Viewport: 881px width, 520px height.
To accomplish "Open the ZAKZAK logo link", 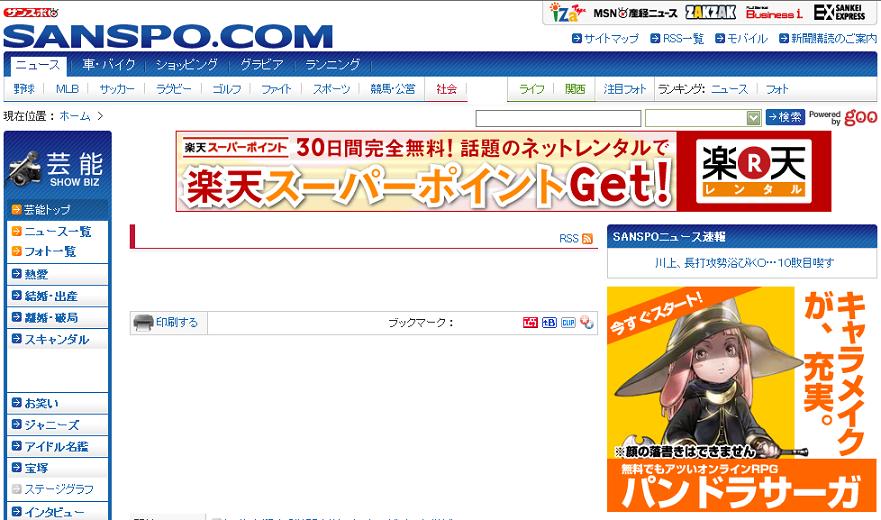I will tap(710, 12).
